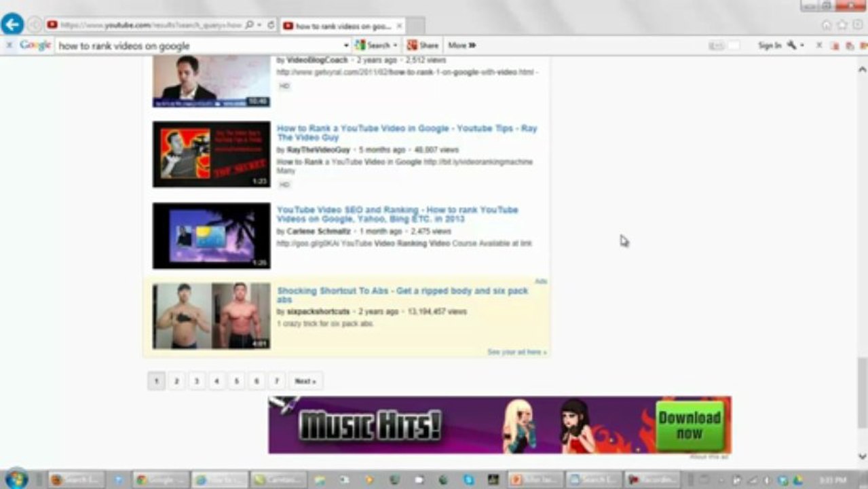This screenshot has width=868, height=489.
Task: Expand the 'More »' toolbar menu
Action: [461, 46]
